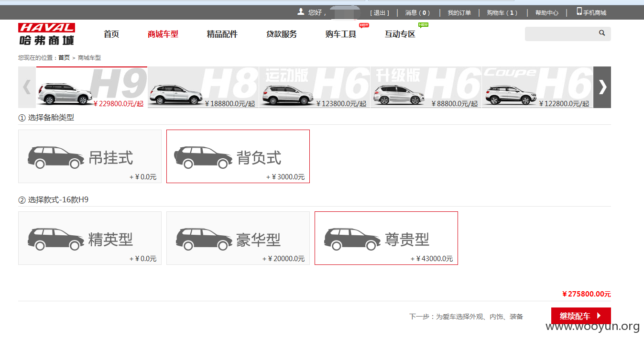Click the + ¥43000.0元 price text

[432, 259]
